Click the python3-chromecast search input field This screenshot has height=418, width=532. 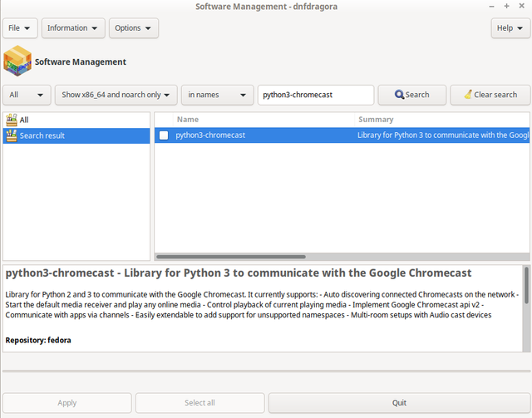(x=316, y=95)
